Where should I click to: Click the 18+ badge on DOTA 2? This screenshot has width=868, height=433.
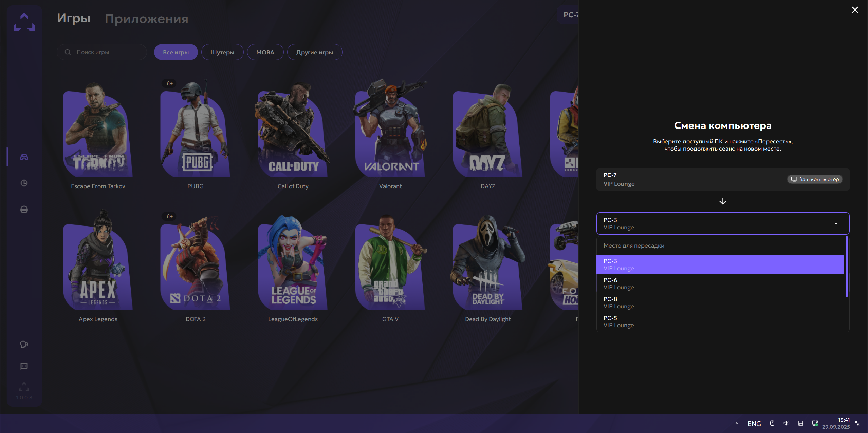(x=169, y=216)
